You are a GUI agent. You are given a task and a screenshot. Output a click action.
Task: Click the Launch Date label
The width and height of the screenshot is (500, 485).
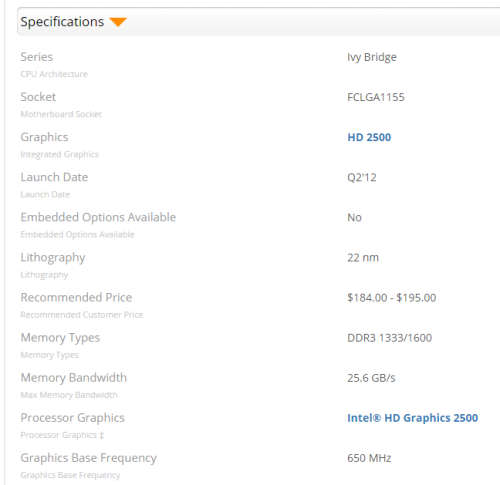point(54,177)
